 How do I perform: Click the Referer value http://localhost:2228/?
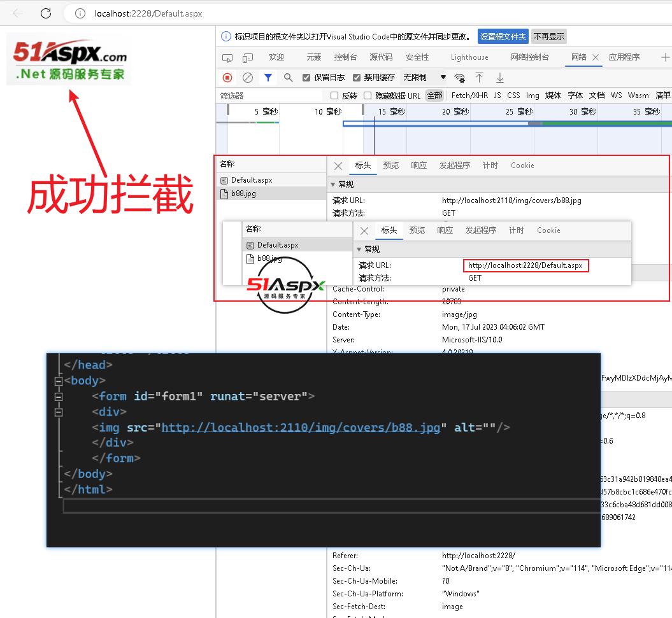pyautogui.click(x=478, y=556)
